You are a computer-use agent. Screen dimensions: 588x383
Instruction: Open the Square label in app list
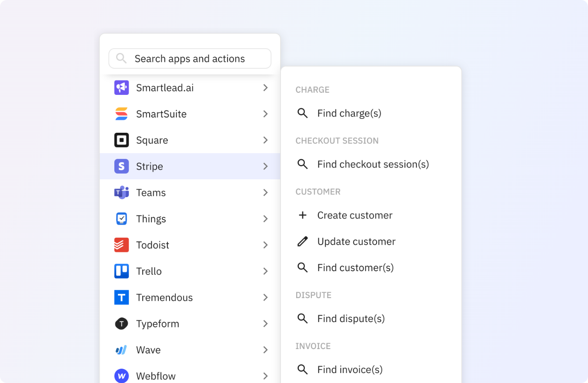tap(152, 140)
